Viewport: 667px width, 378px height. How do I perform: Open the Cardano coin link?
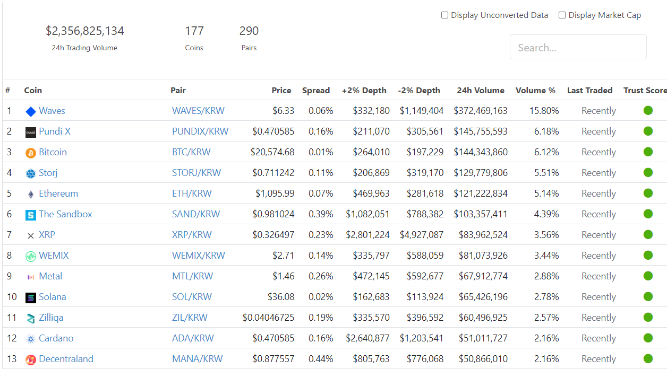[56, 338]
